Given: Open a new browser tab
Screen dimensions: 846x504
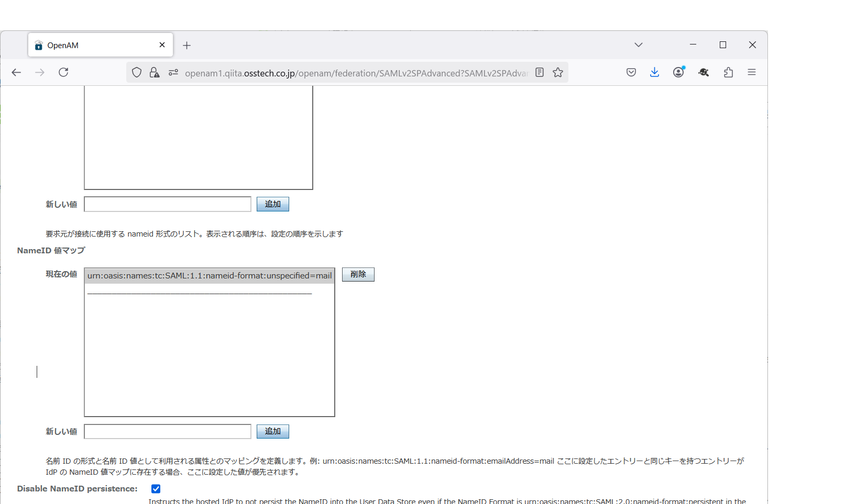Looking at the screenshot, I should pyautogui.click(x=186, y=45).
